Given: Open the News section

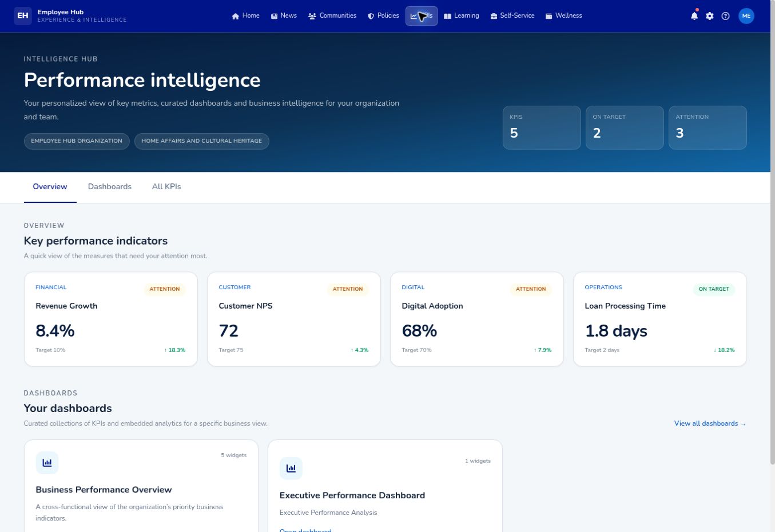Looking at the screenshot, I should [x=284, y=16].
